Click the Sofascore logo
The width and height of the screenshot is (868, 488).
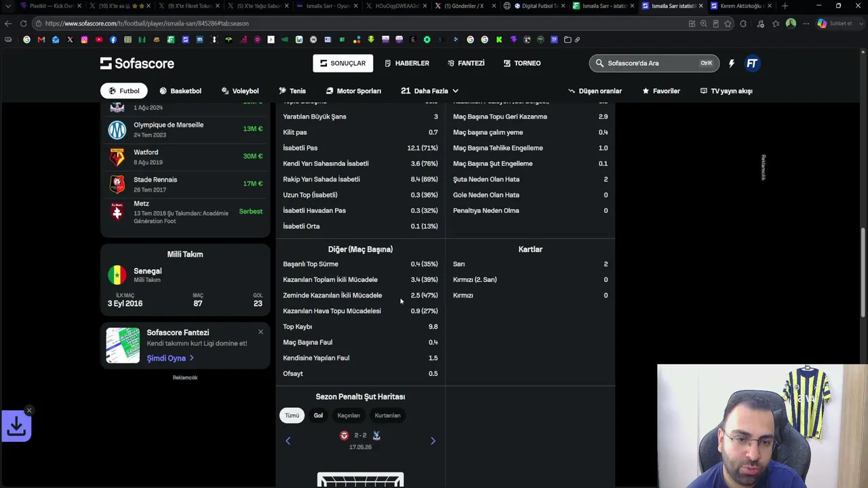pos(137,63)
